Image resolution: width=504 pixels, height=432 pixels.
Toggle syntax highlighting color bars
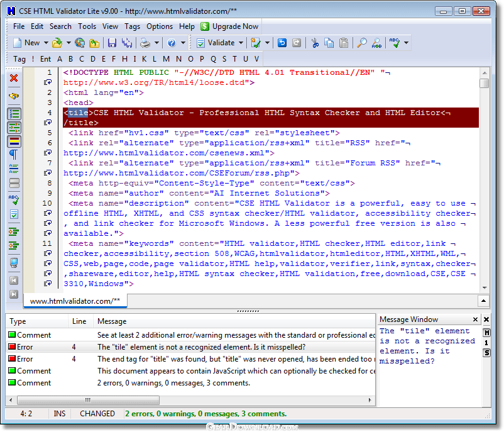click(x=14, y=141)
